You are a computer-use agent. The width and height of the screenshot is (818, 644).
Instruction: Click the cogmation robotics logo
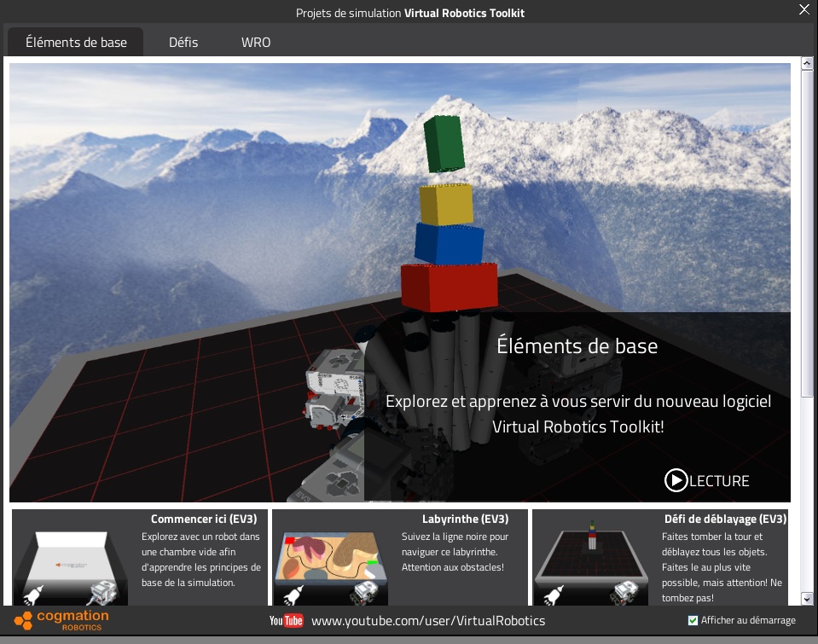coord(61,620)
